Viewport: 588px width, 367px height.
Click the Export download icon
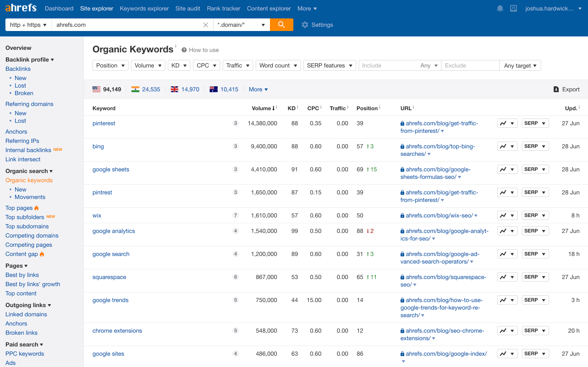tap(556, 89)
